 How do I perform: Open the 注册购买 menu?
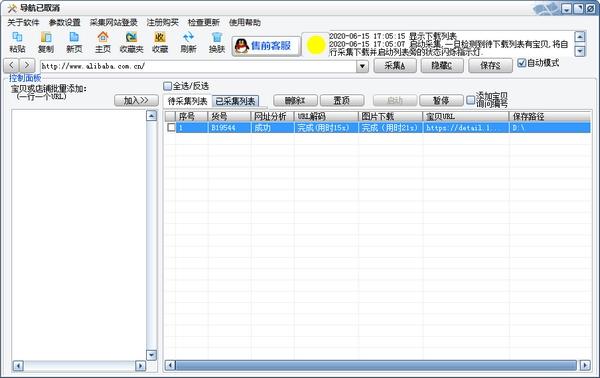tap(163, 23)
